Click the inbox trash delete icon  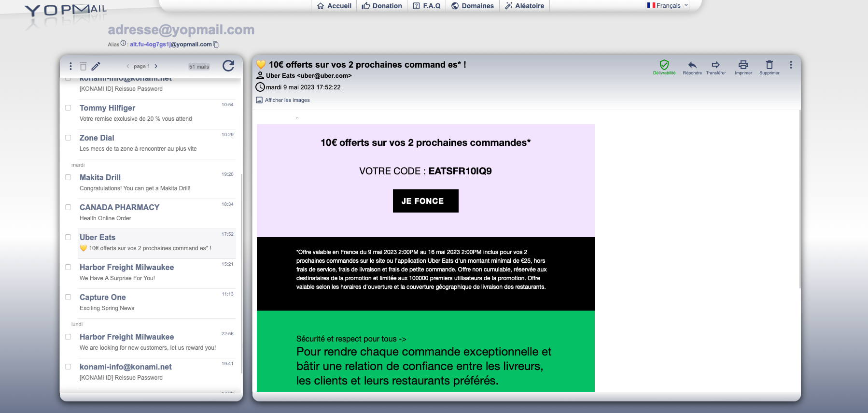point(83,66)
